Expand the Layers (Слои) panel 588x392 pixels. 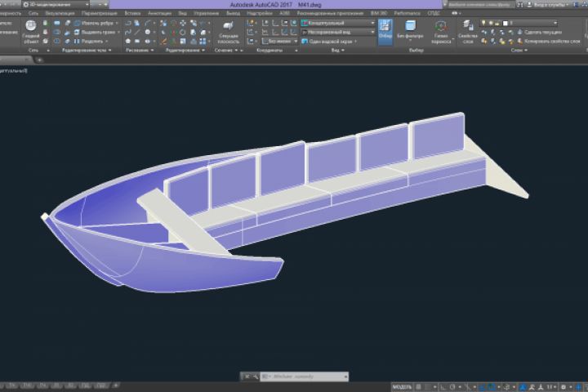click(x=519, y=50)
